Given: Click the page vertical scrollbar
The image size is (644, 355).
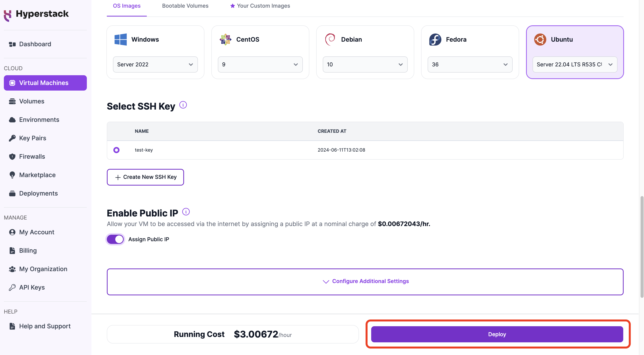Looking at the screenshot, I should (x=642, y=247).
